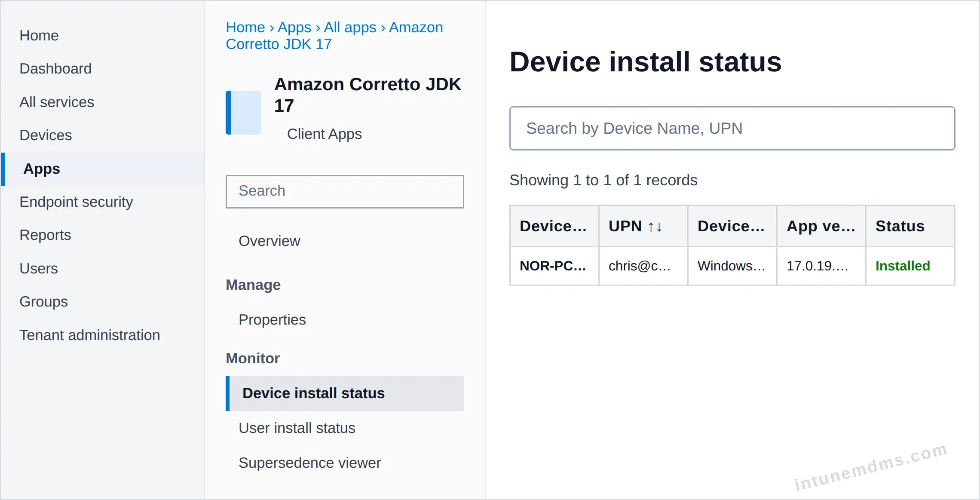
Task: Open All services from the sidebar
Action: click(57, 102)
